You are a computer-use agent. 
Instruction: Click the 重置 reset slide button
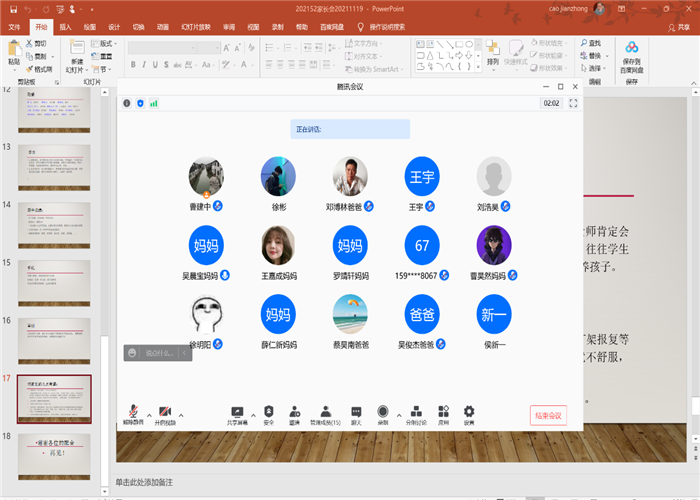[x=102, y=56]
